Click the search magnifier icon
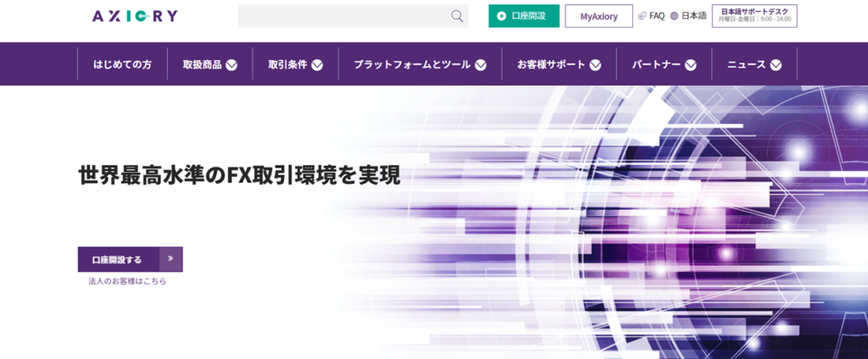Screen dimensions: 868x359 click(457, 16)
